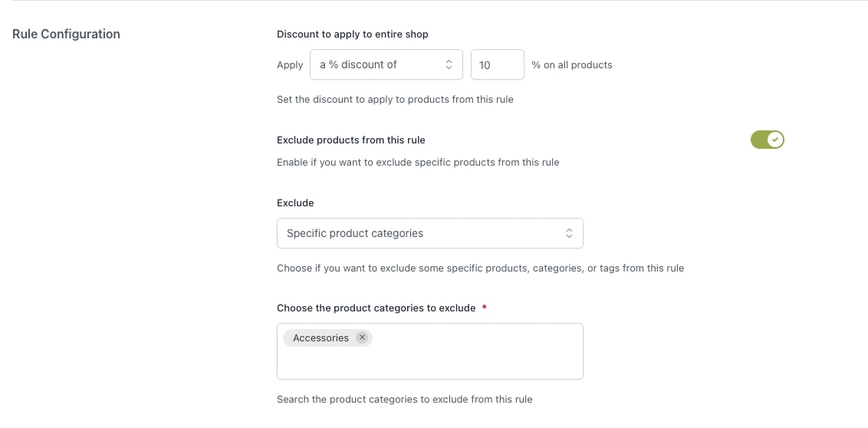Click the "Exclude products from this rule" label
This screenshot has height=428, width=868.
click(350, 140)
